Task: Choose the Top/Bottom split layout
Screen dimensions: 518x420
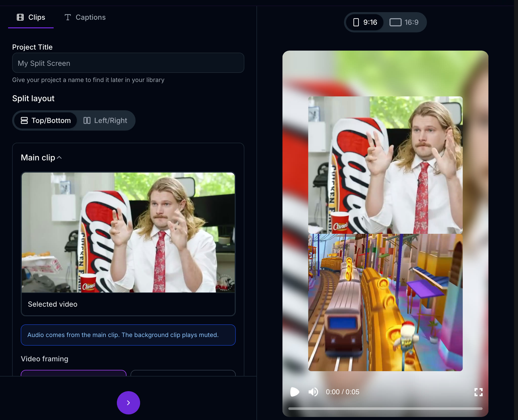Action: click(46, 120)
